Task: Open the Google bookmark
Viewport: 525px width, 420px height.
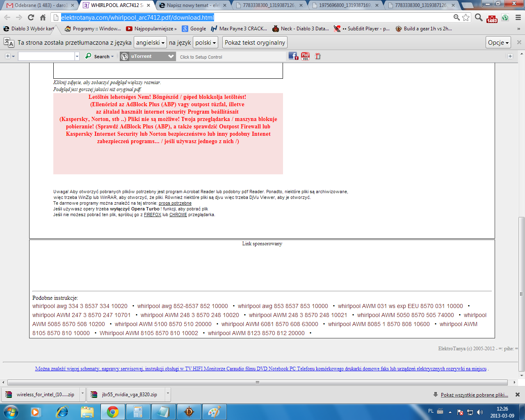Action: (x=194, y=29)
